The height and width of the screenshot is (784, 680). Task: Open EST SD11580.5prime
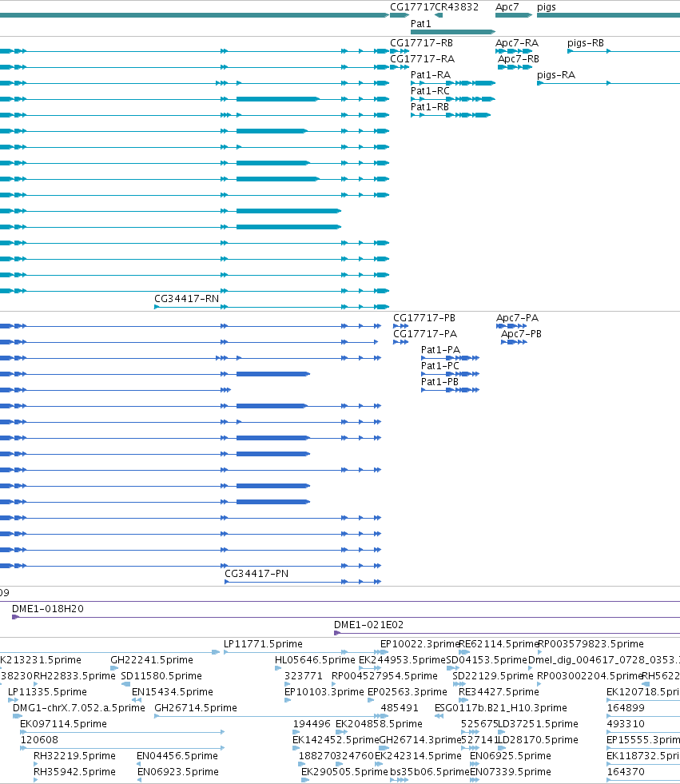coord(161,676)
